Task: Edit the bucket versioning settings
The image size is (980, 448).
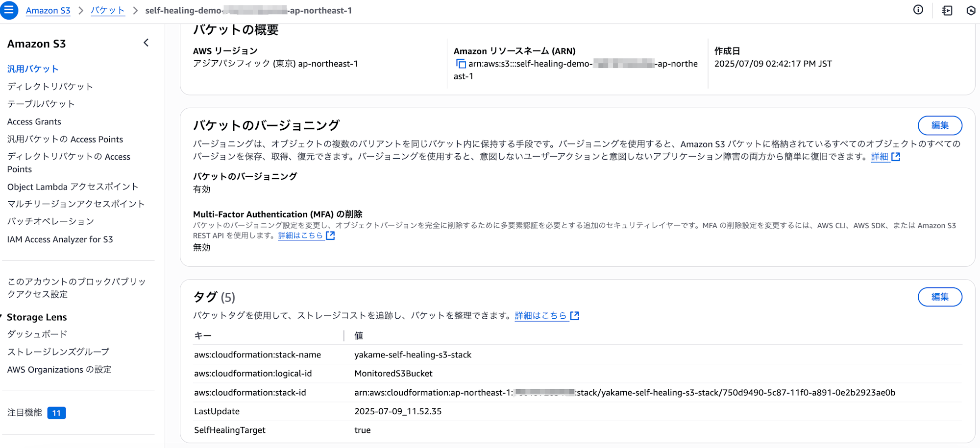Action: click(x=940, y=125)
